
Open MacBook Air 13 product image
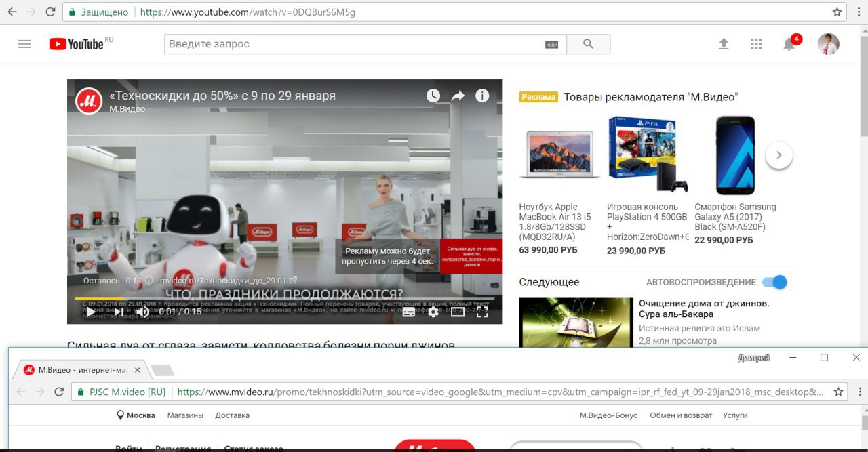click(x=559, y=155)
